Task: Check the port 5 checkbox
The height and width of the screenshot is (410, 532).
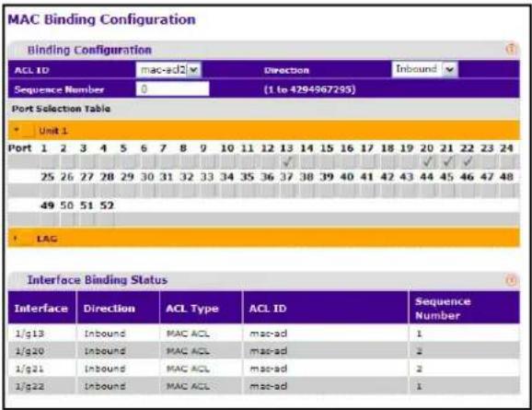Action: [128, 161]
